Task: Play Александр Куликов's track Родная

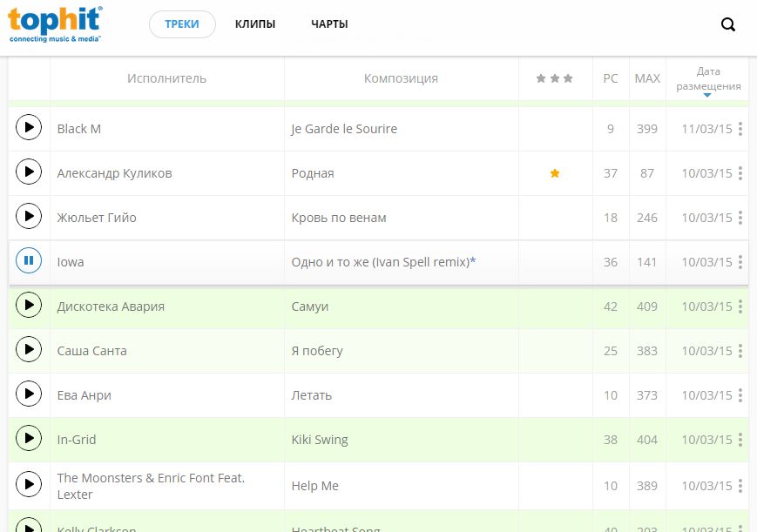Action: tap(29, 172)
